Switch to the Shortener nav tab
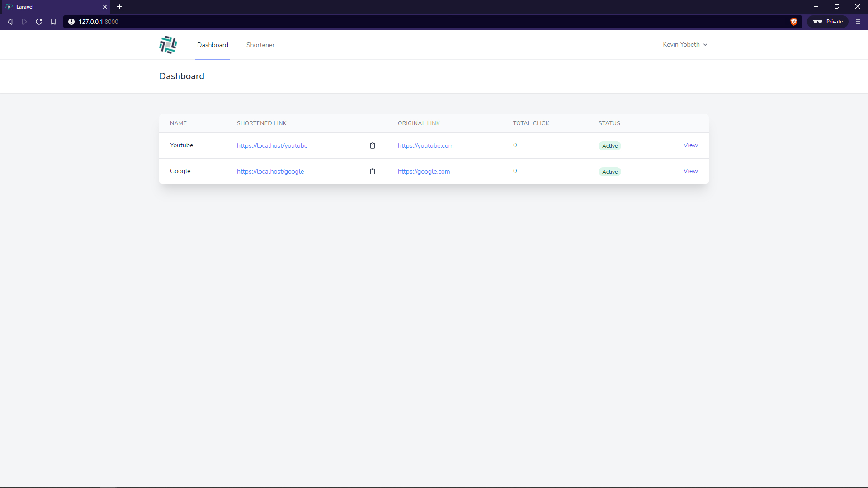 pyautogui.click(x=260, y=45)
